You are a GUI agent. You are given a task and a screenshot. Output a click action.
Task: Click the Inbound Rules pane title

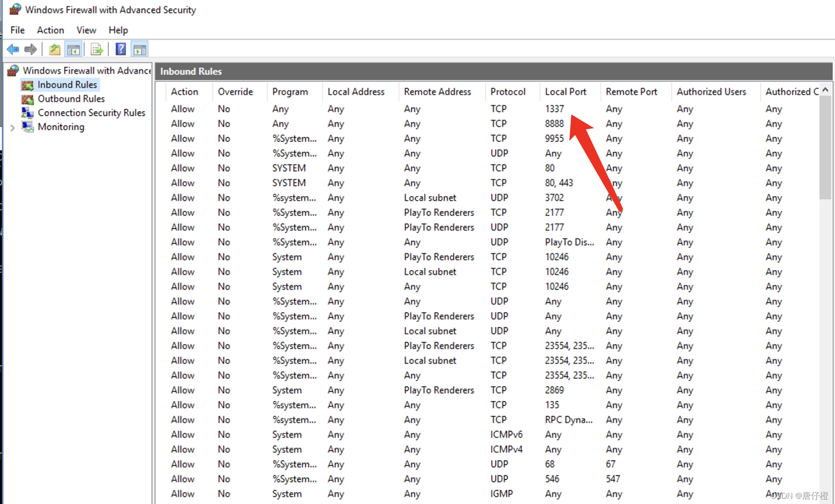click(x=191, y=71)
